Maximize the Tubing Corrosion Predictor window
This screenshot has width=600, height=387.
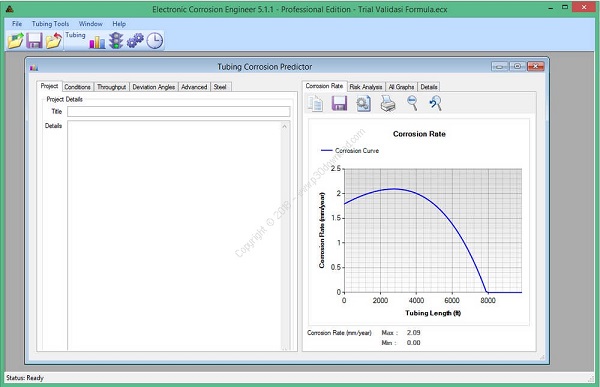[x=517, y=67]
